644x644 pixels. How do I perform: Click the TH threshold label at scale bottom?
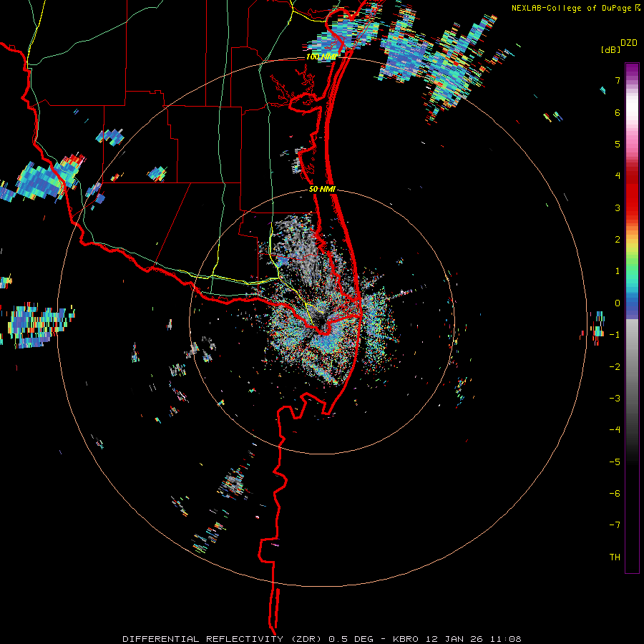615,557
